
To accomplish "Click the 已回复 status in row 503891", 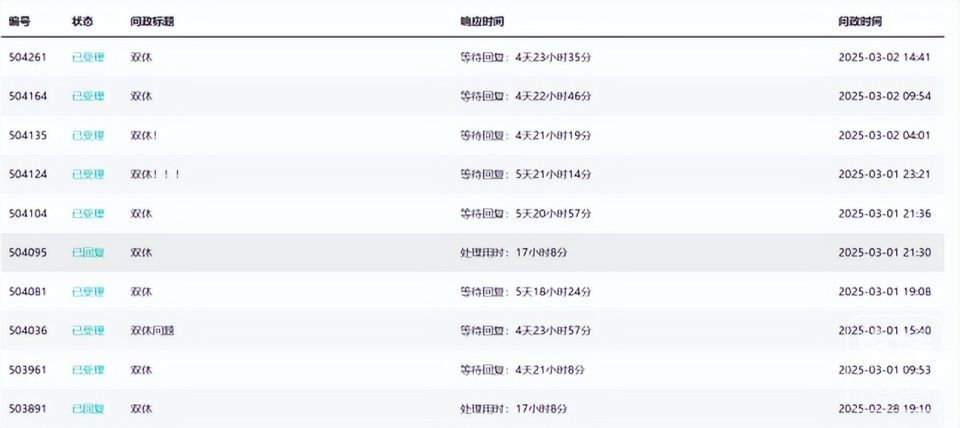I will [88, 409].
